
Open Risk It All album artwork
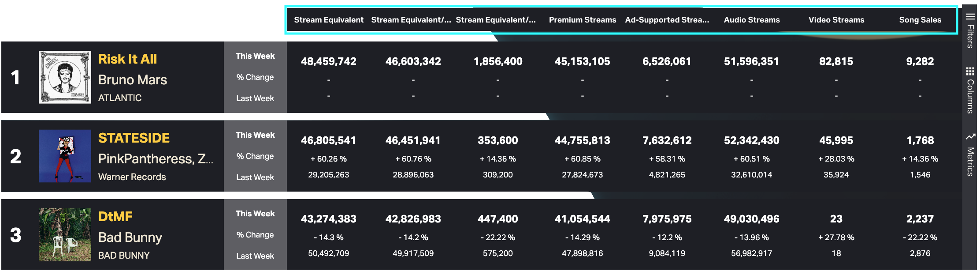point(65,77)
